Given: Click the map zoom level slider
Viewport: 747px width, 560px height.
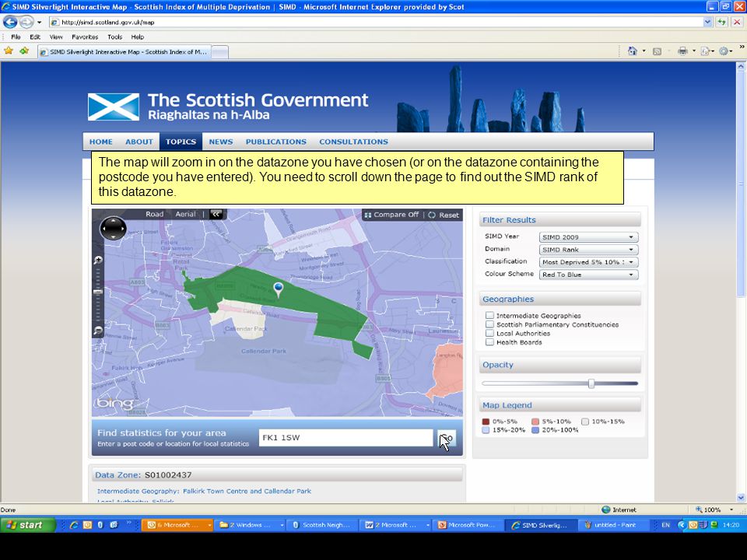Looking at the screenshot, I should point(98,292).
